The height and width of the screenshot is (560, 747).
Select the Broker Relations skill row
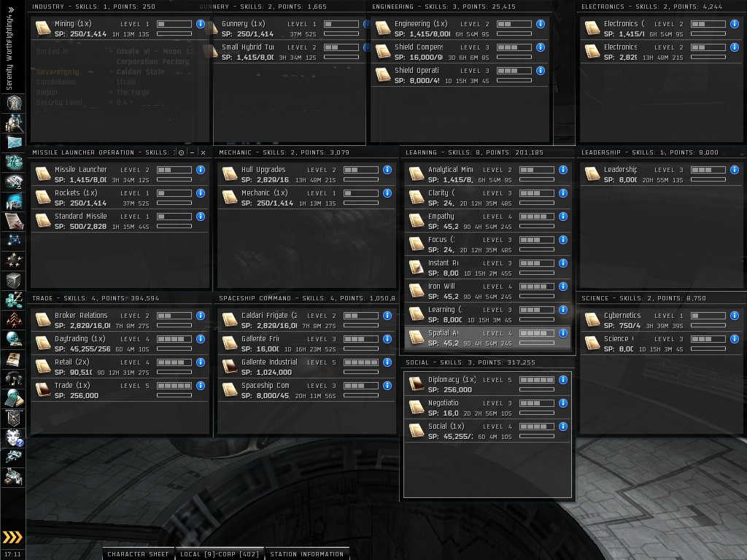tap(120, 320)
